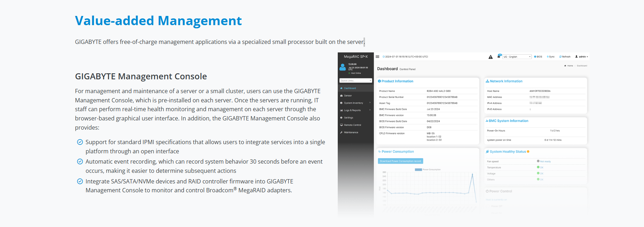Click the Refresh button in the header

(x=565, y=57)
